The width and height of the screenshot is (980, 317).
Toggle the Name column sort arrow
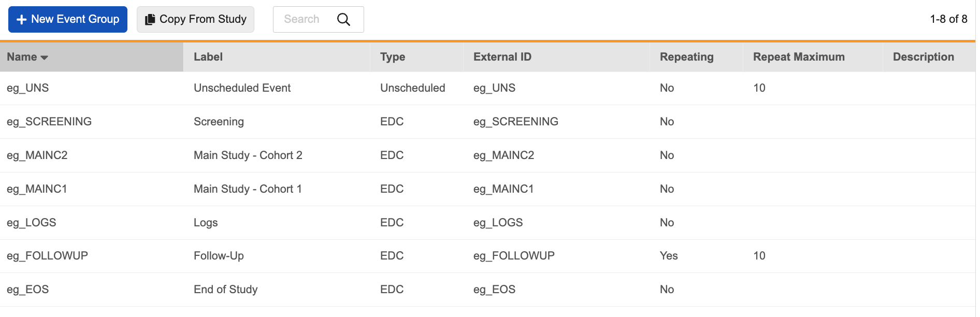[x=44, y=57]
